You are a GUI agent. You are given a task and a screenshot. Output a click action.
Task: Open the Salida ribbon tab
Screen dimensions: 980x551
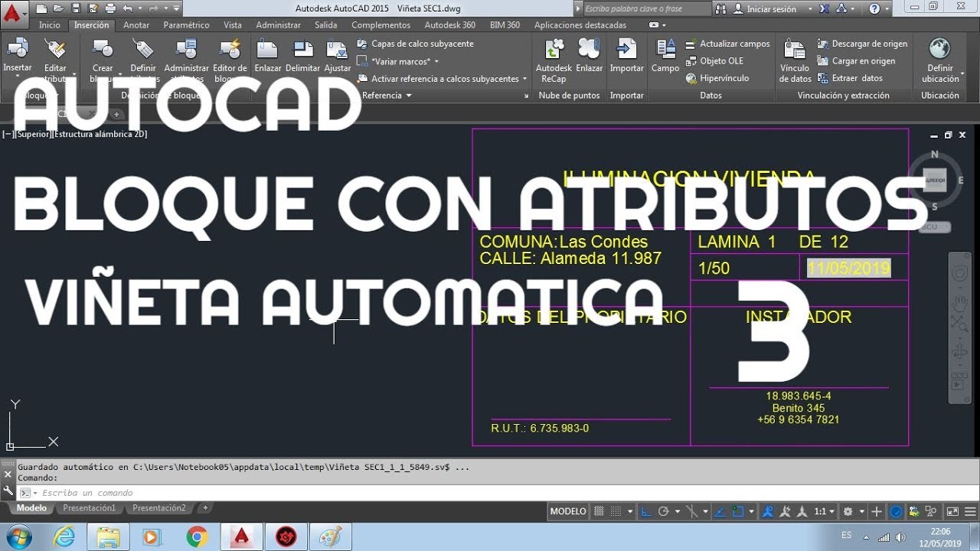325,25
